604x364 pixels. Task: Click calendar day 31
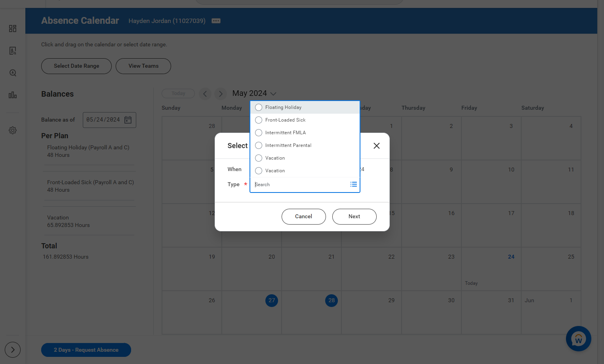coord(511,301)
